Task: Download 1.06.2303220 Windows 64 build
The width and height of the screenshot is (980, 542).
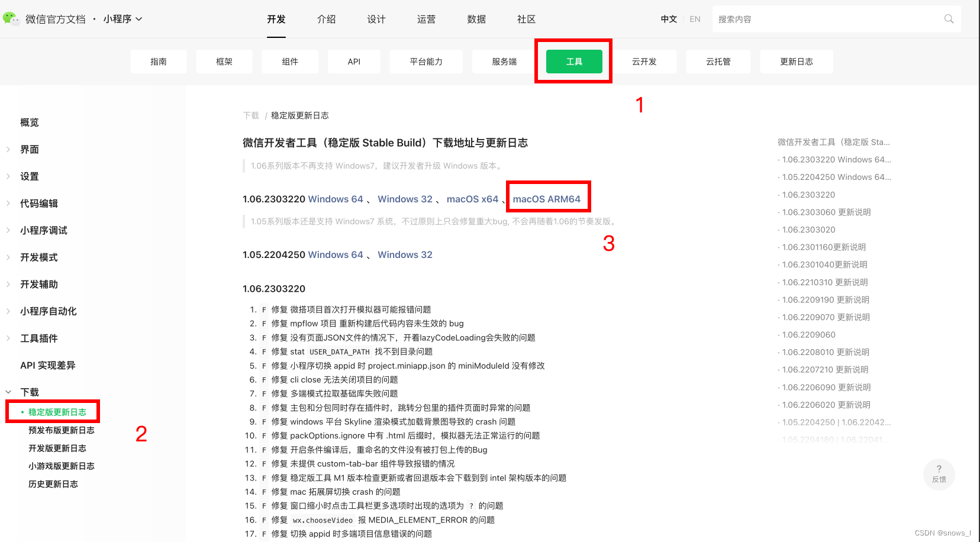Action: (336, 199)
